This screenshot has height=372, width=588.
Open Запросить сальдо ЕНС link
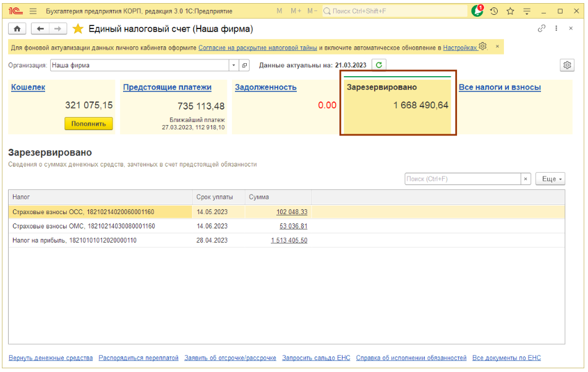316,358
